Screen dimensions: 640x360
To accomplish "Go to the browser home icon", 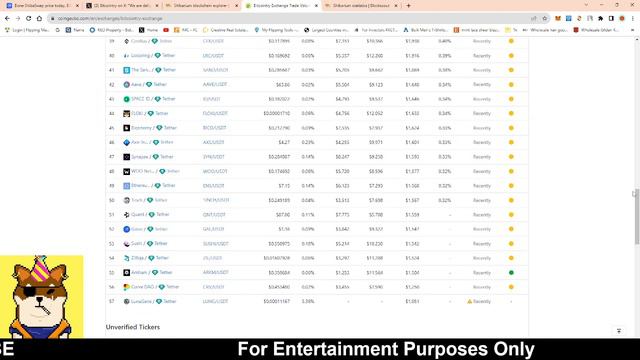I will coord(39,18).
